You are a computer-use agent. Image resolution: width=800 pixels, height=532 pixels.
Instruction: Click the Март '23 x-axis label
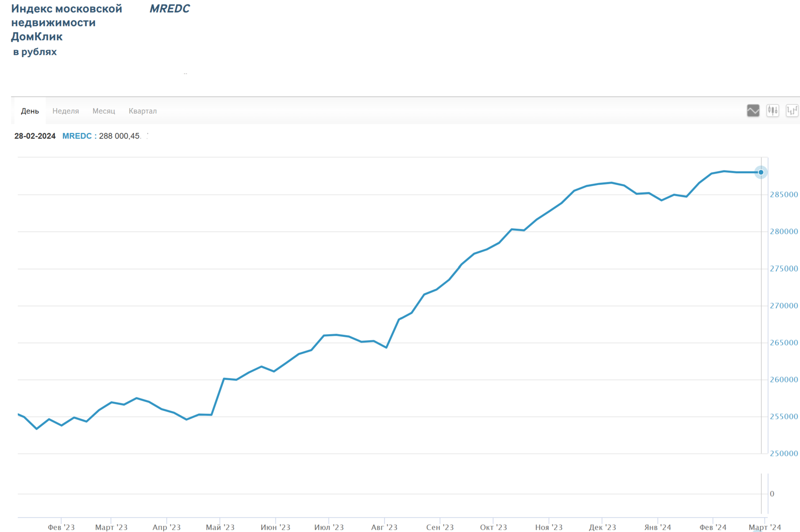point(111,527)
